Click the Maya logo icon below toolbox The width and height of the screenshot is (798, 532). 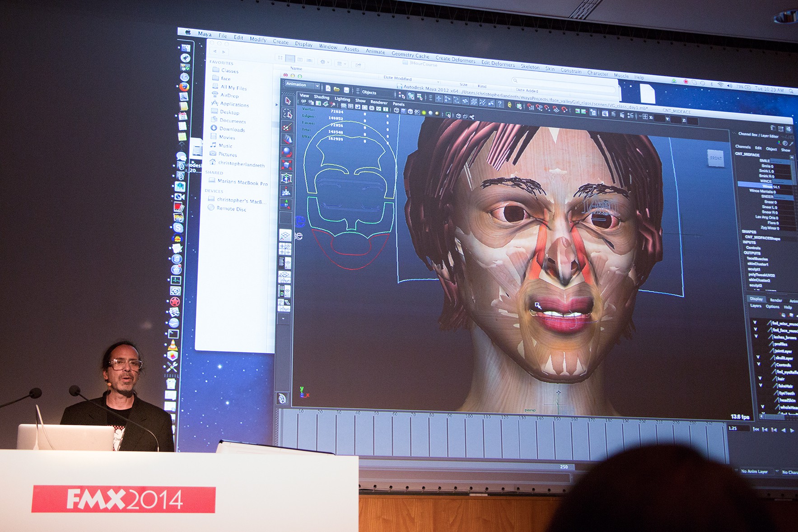point(282,398)
